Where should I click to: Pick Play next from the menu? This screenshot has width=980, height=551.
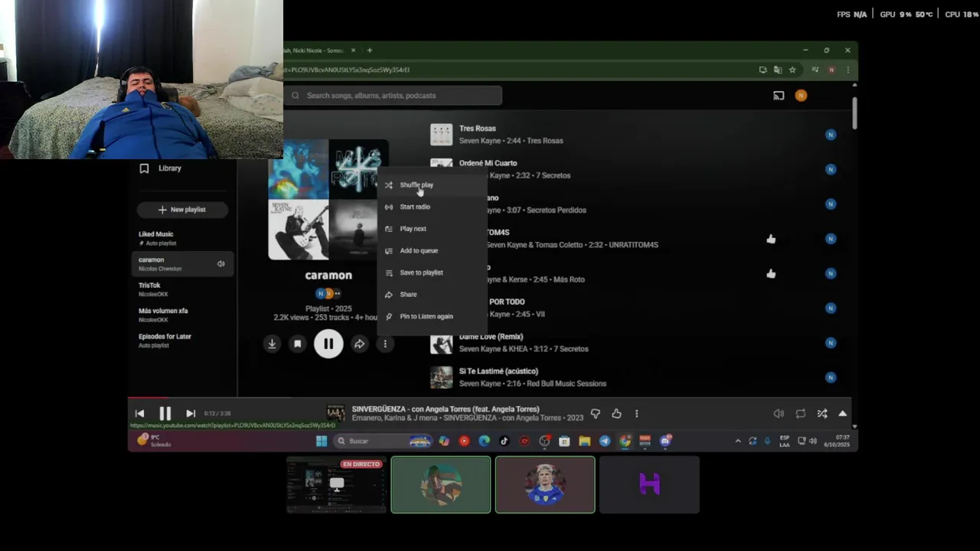432,229
